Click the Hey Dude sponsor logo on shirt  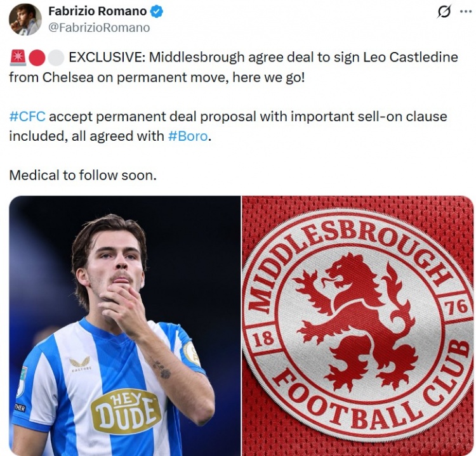click(126, 411)
